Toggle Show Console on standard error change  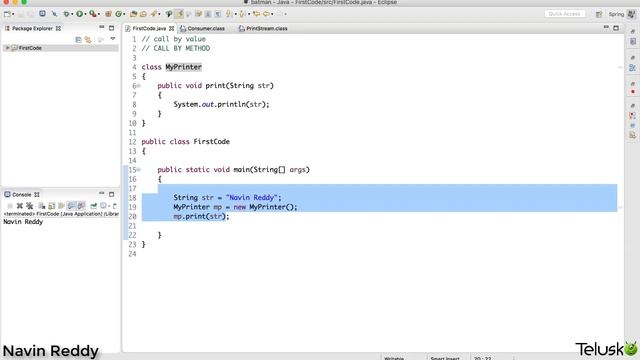[81, 206]
